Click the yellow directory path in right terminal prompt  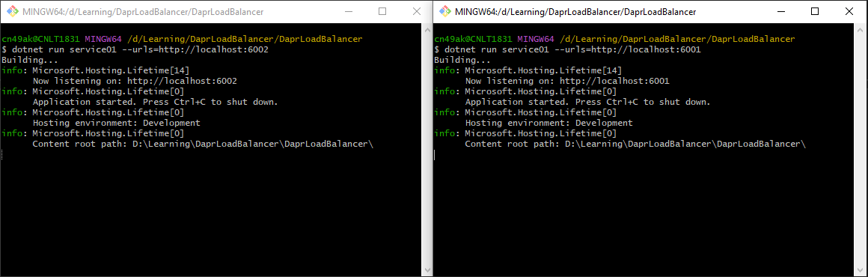pos(677,40)
